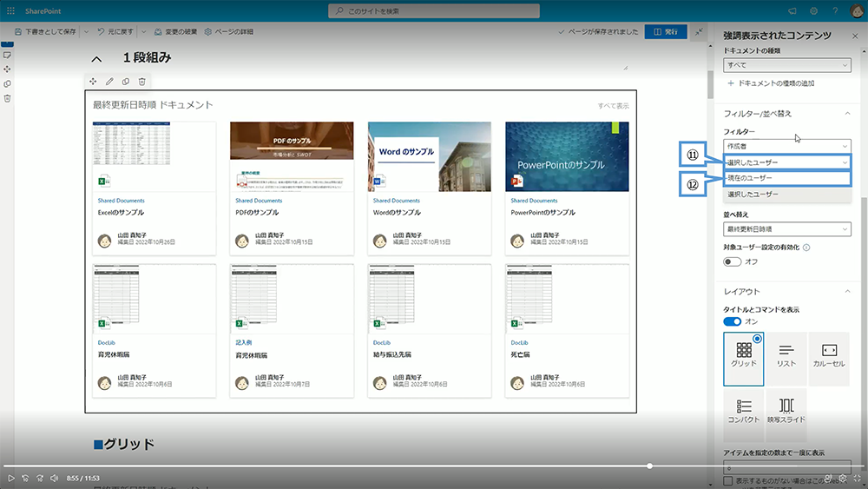Select the グリッド layout option

[x=744, y=359]
